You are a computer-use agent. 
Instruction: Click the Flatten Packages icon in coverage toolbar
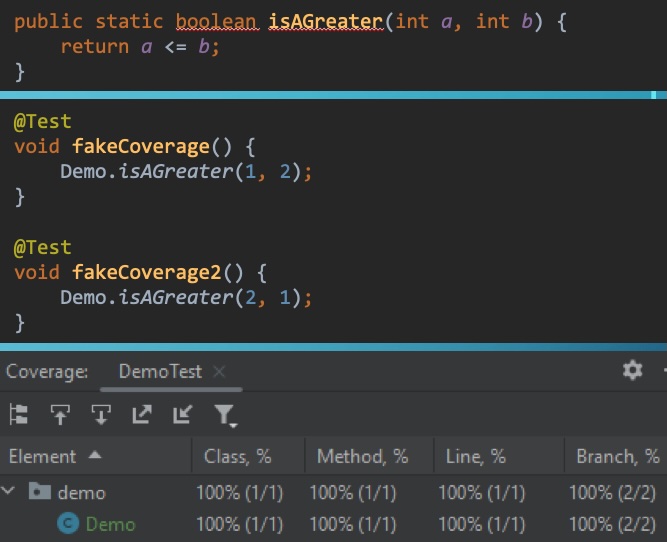tap(18, 414)
